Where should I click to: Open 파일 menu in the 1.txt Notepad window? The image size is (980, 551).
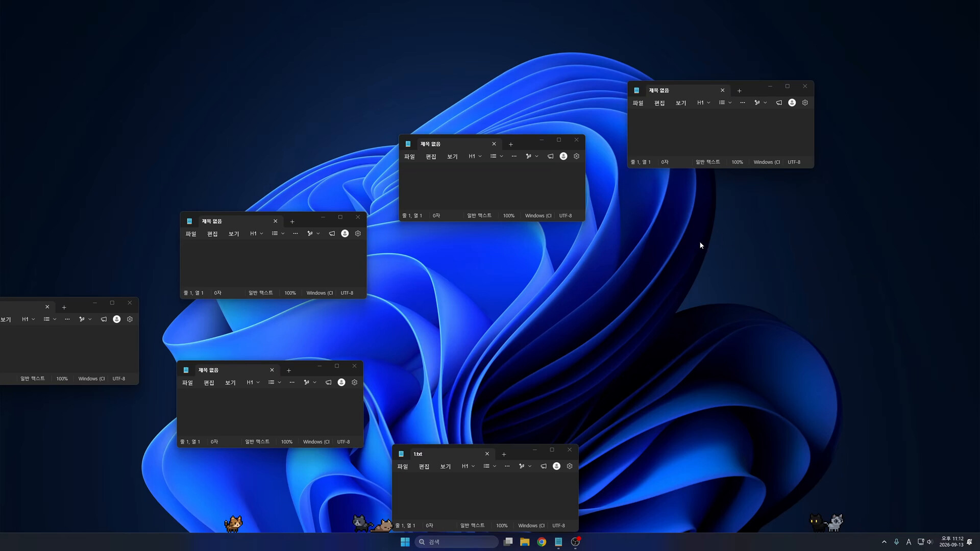[x=403, y=466]
